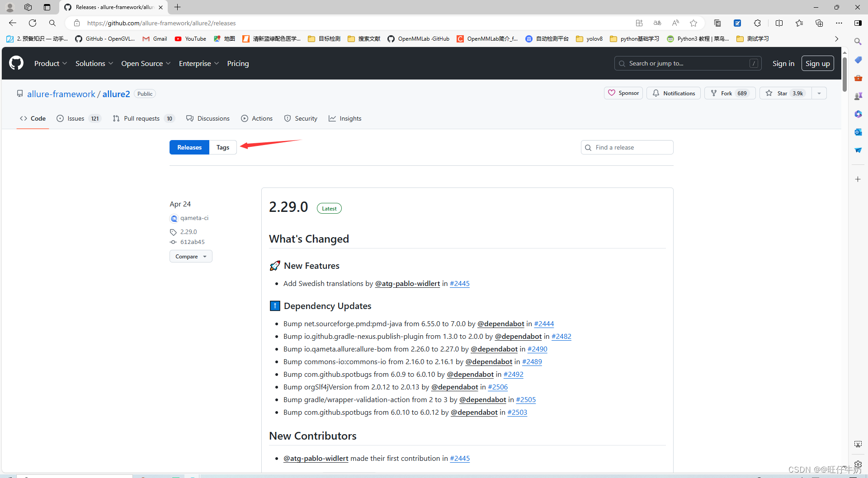Open the Outlook sidebar icon
Image resolution: width=868 pixels, height=478 pixels.
(858, 132)
